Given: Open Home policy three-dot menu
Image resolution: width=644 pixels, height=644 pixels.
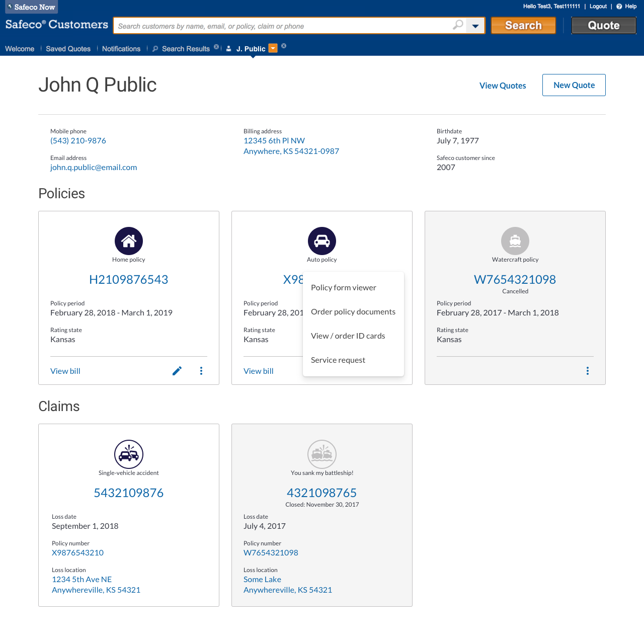Looking at the screenshot, I should (201, 371).
